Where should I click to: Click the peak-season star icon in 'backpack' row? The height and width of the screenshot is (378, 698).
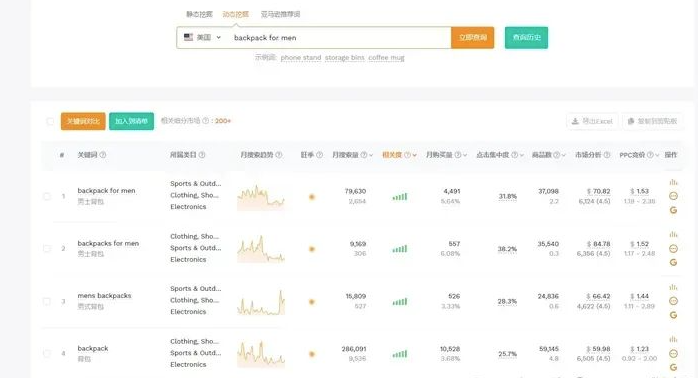(x=312, y=354)
